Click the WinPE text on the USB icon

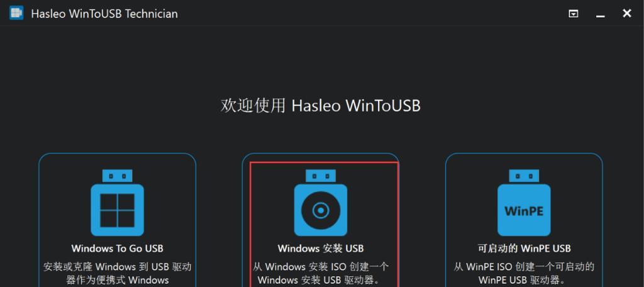point(524,211)
